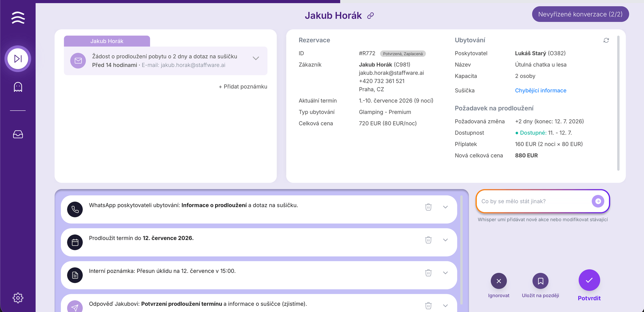Viewport: 644px width, 312px height.
Task: Expand the WhatsApp poskytovateli action details
Action: pyautogui.click(x=445, y=207)
